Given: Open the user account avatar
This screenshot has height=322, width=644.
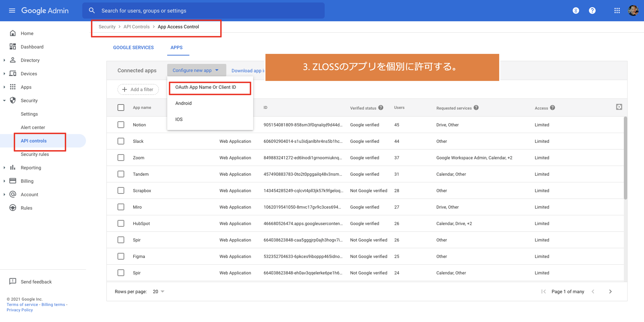Looking at the screenshot, I should 633,10.
